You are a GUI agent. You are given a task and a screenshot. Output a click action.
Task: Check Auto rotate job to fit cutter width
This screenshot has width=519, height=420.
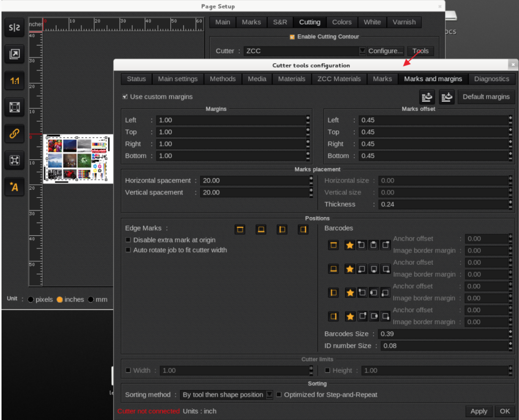tap(128, 250)
